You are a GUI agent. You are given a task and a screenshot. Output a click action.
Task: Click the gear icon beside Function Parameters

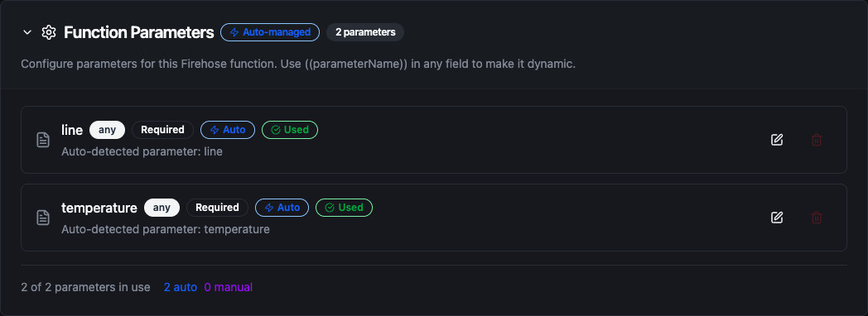point(49,32)
